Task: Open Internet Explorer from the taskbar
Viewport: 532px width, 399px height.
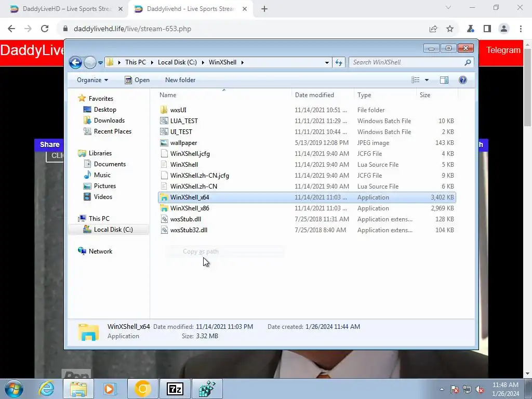Action: 46,389
